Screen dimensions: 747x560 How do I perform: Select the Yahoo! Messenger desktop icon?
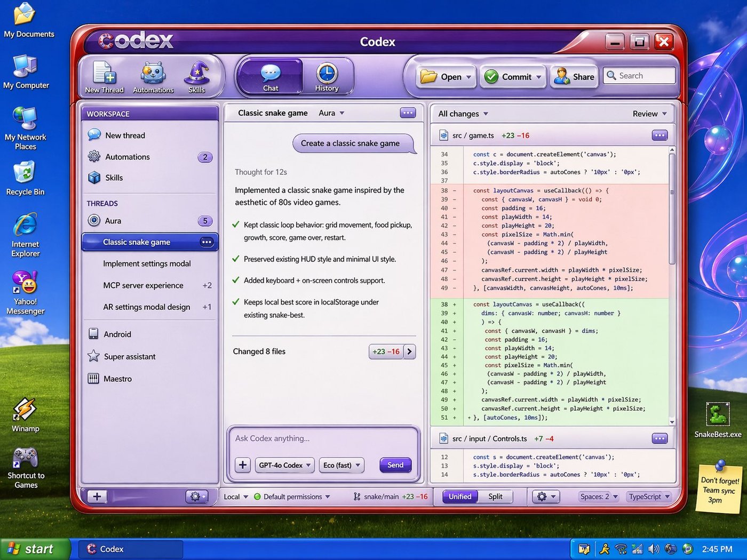click(x=26, y=293)
